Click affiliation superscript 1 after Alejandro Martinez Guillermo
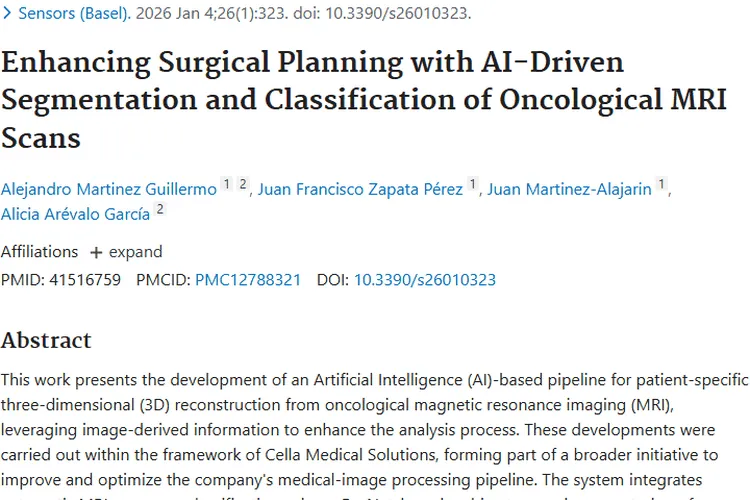 coord(226,184)
